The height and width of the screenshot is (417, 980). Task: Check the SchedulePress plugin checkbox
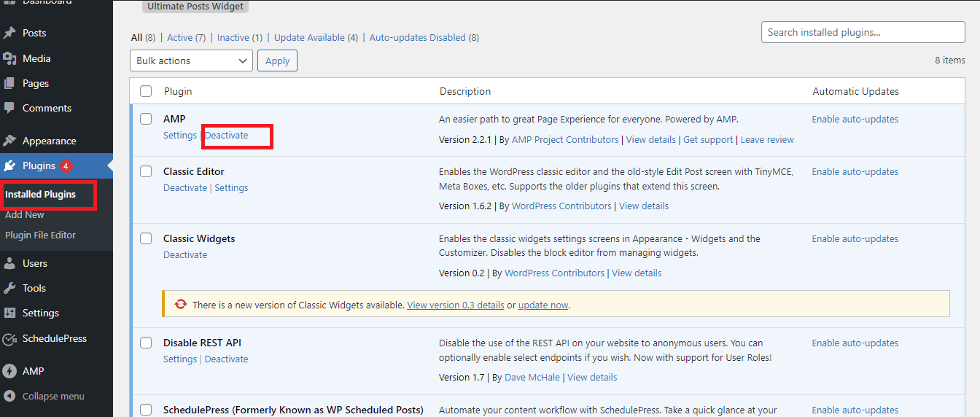[146, 410]
